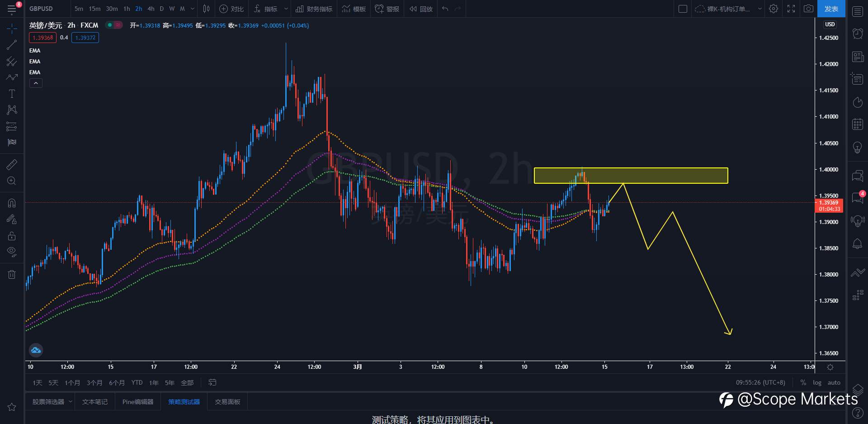Start bar replay mode
Image resolution: width=868 pixels, height=424 pixels.
pyautogui.click(x=421, y=9)
